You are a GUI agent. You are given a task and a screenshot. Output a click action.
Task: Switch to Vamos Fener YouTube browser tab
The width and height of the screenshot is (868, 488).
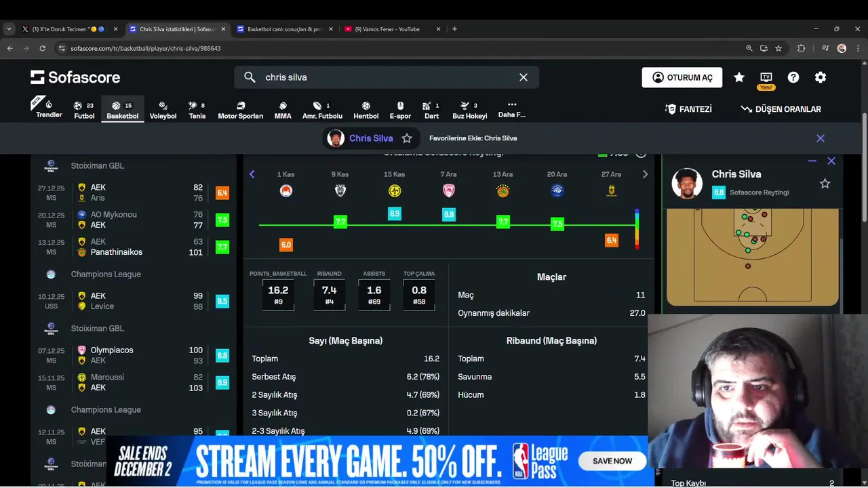point(392,29)
